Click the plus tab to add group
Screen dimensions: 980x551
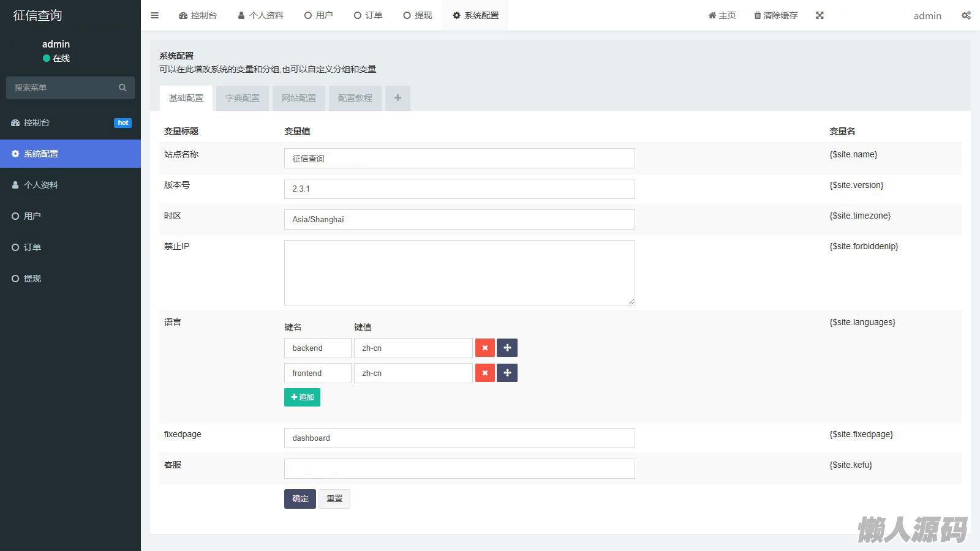coord(398,98)
